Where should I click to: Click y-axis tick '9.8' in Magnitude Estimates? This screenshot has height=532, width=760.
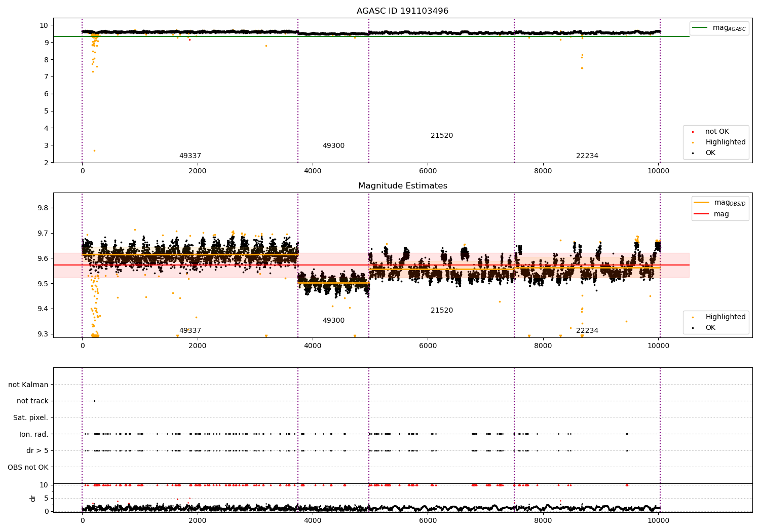click(43, 208)
